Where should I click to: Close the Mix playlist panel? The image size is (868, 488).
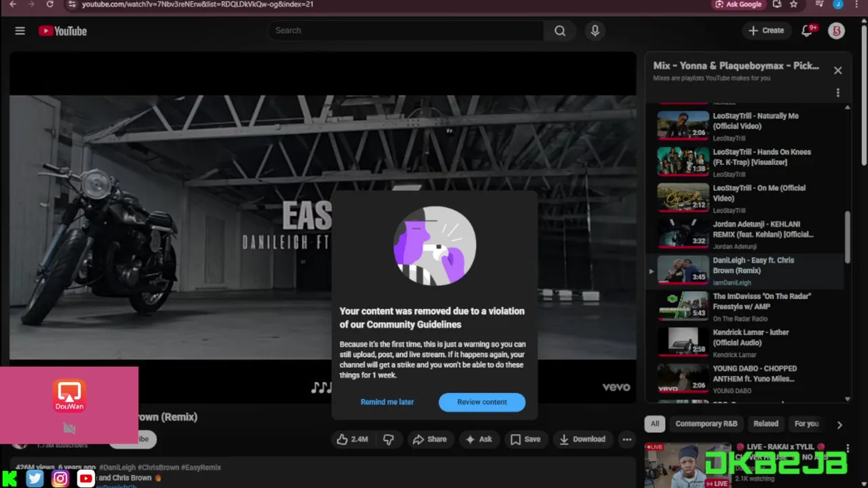click(837, 70)
